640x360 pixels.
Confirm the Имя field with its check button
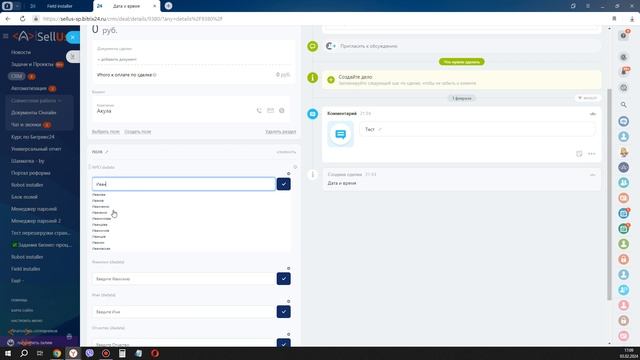tap(284, 312)
